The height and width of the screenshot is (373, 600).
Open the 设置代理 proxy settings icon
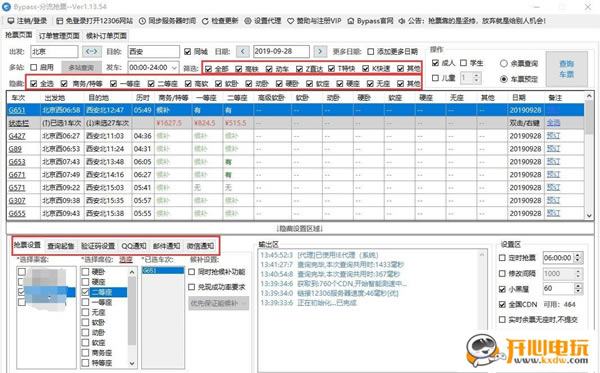[x=248, y=21]
